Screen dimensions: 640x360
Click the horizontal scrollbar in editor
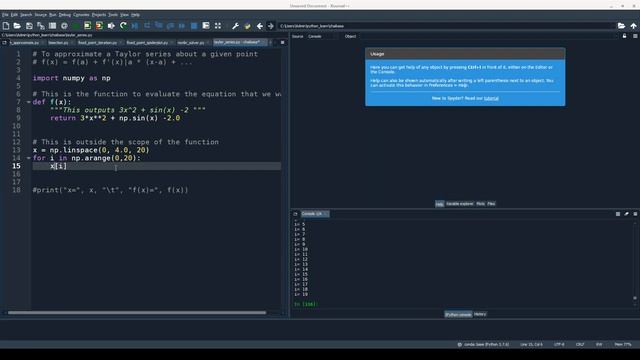[137, 313]
